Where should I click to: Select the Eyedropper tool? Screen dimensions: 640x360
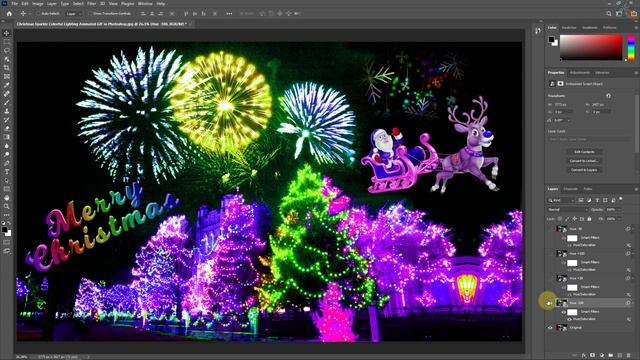pos(7,85)
